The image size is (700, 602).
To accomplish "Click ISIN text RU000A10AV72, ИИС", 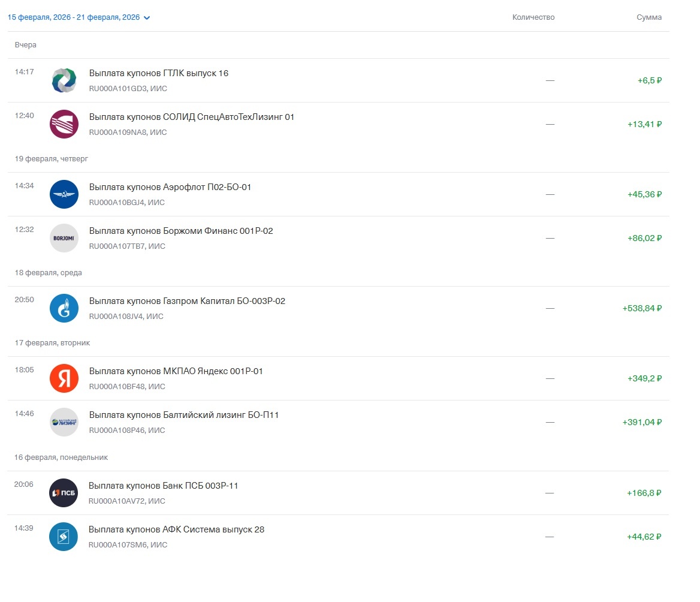I will tap(127, 501).
